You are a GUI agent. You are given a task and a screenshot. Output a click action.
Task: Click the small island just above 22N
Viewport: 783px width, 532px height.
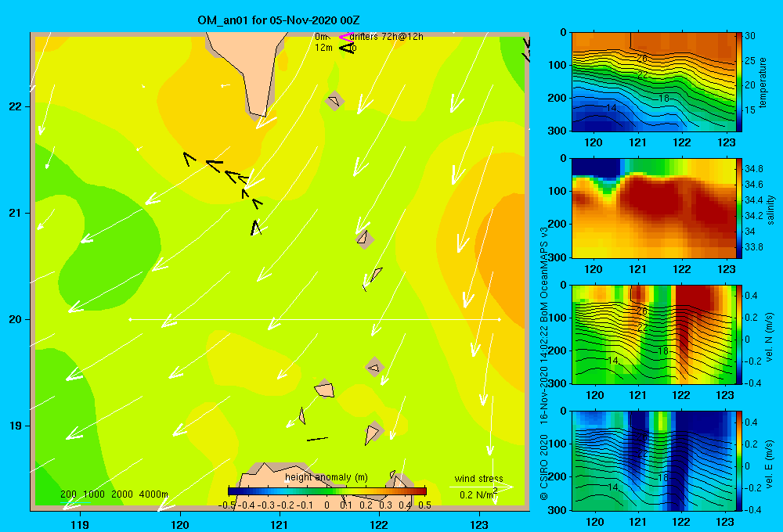pyautogui.click(x=334, y=101)
